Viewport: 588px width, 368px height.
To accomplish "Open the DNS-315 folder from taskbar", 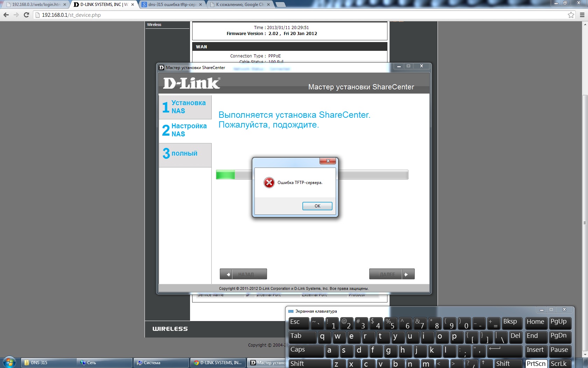I will pyautogui.click(x=48, y=363).
